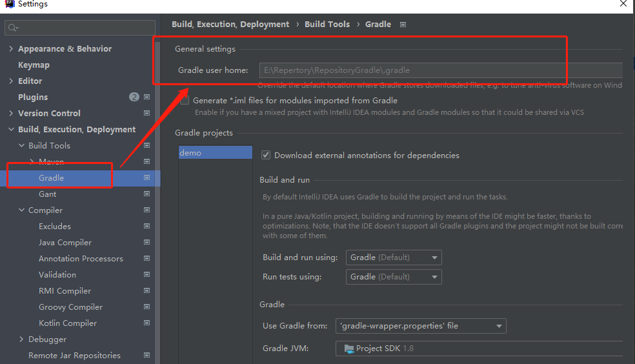The width and height of the screenshot is (635, 364).
Task: Click the Project SDK folder icon
Action: point(348,349)
